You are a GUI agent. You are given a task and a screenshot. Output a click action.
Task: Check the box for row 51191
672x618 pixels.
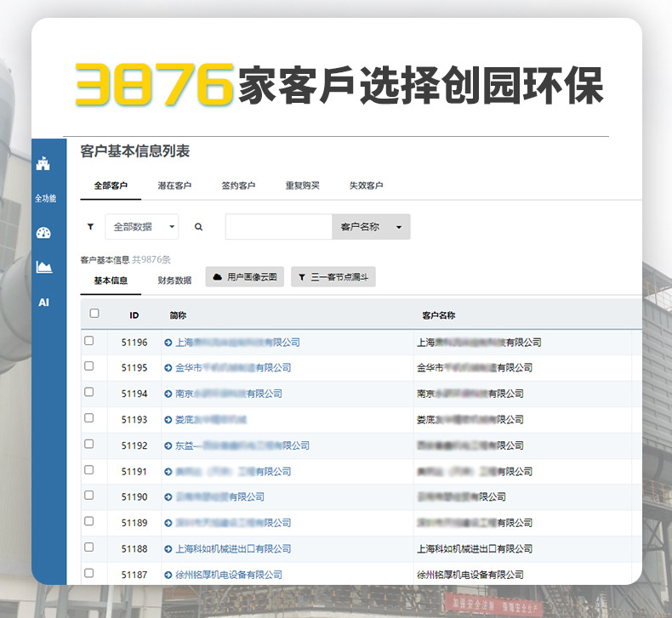[x=88, y=470]
